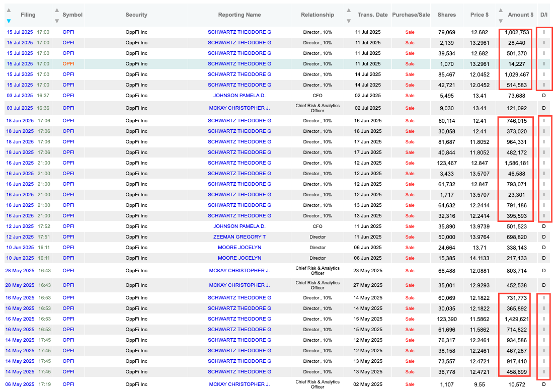Click the Price $ column header

click(480, 15)
